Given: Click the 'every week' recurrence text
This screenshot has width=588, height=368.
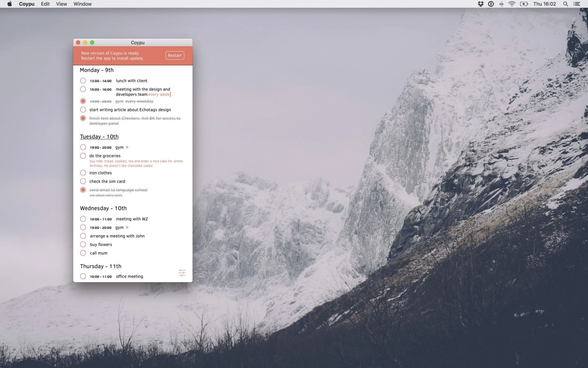Looking at the screenshot, I should tap(159, 95).
